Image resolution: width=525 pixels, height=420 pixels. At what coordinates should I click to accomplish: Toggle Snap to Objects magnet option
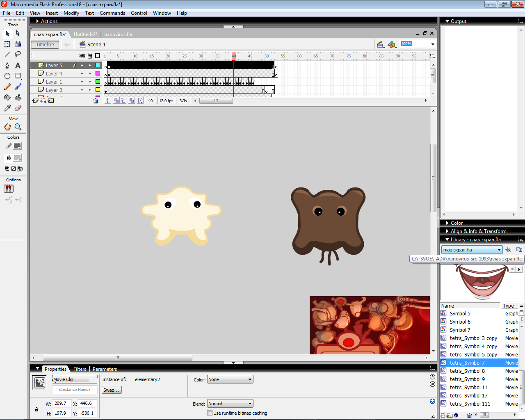9,189
